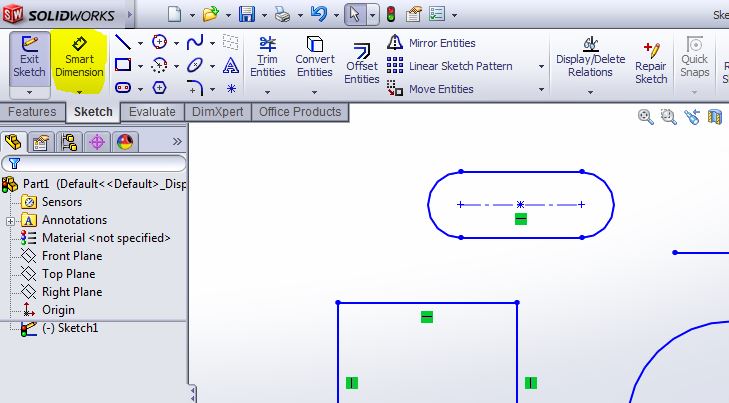Switch to the DimXpert tab
729x403 pixels.
[218, 112]
